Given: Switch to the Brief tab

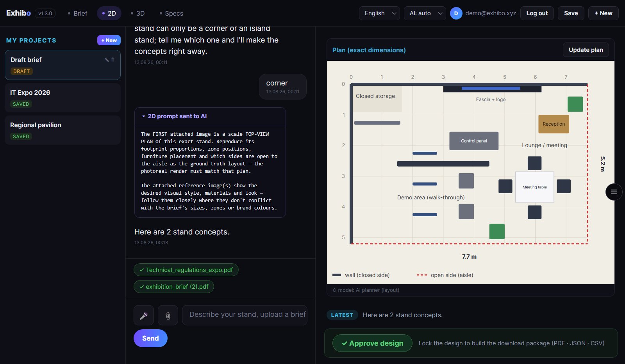Looking at the screenshot, I should click(x=77, y=13).
